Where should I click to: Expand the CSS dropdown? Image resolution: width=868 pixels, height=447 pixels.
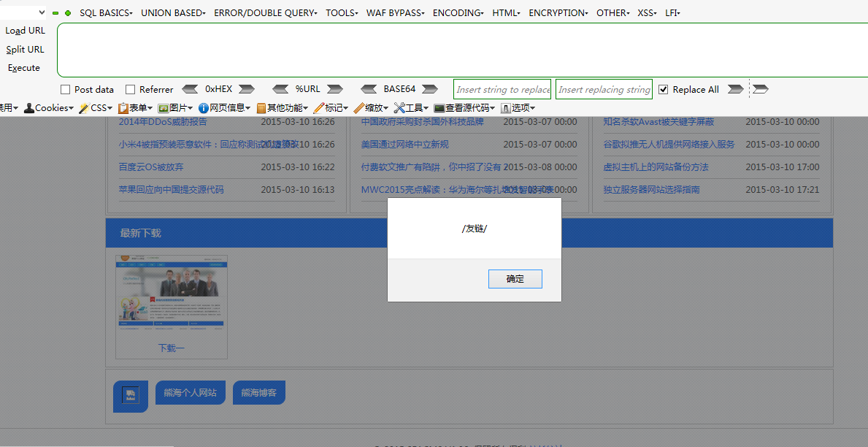point(110,109)
